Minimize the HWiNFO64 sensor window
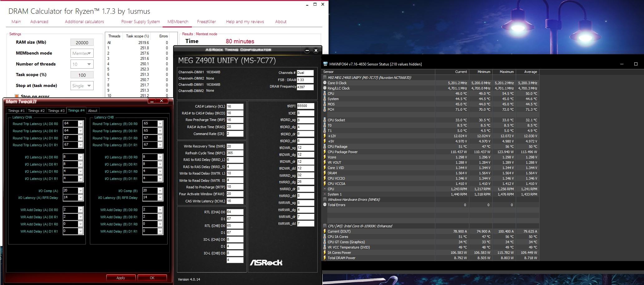The width and height of the screenshot is (644, 285). 622,64
